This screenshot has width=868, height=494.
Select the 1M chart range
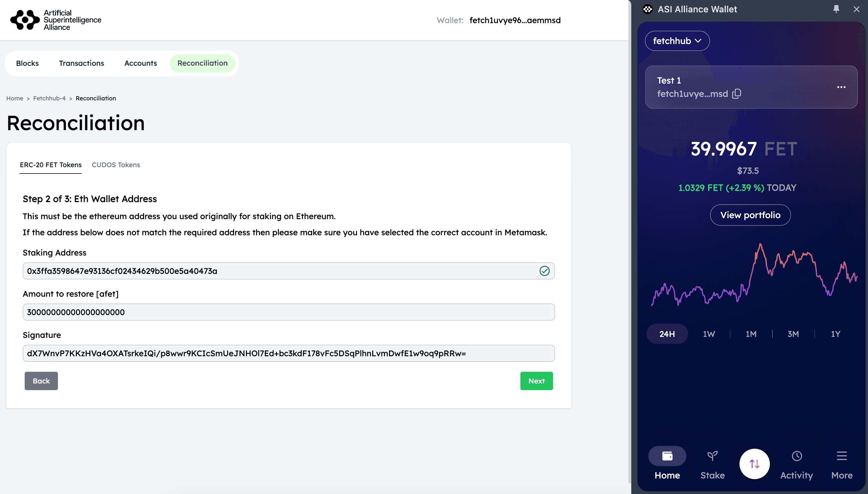(x=751, y=334)
